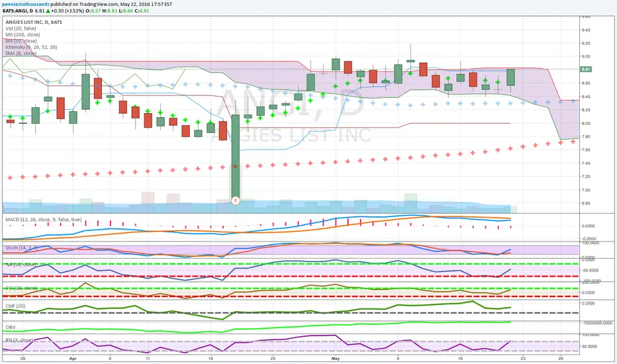617x364 pixels.
Task: Click the 23 date label on time axis
Action: [523, 359]
